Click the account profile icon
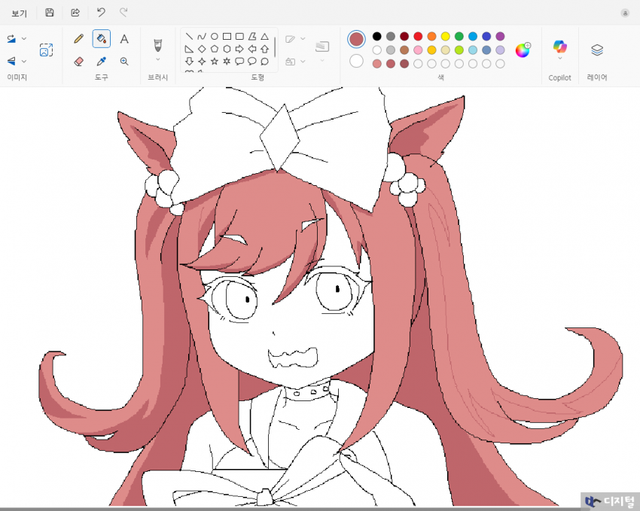Viewport: 640px width, 511px height. coord(625,13)
